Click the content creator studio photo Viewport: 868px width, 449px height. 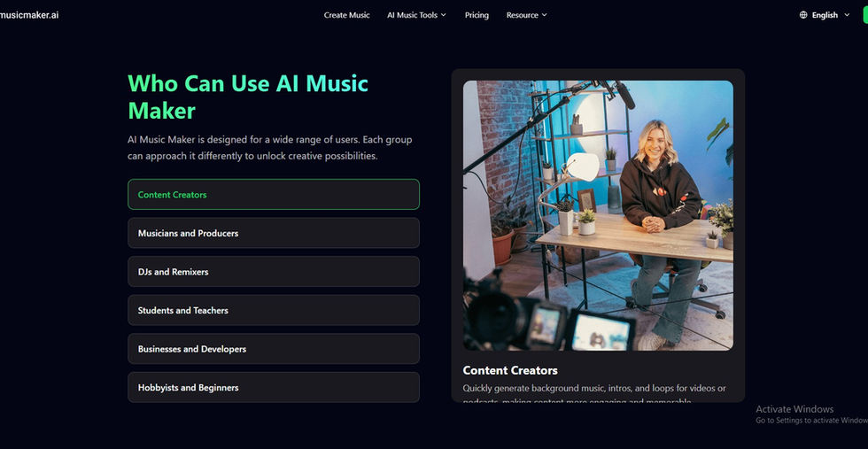pyautogui.click(x=598, y=215)
